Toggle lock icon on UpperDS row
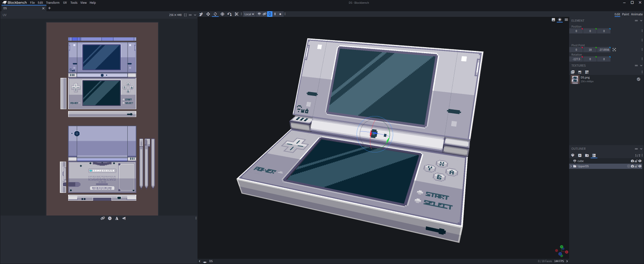Image resolution: width=644 pixels, height=264 pixels. [x=636, y=166]
